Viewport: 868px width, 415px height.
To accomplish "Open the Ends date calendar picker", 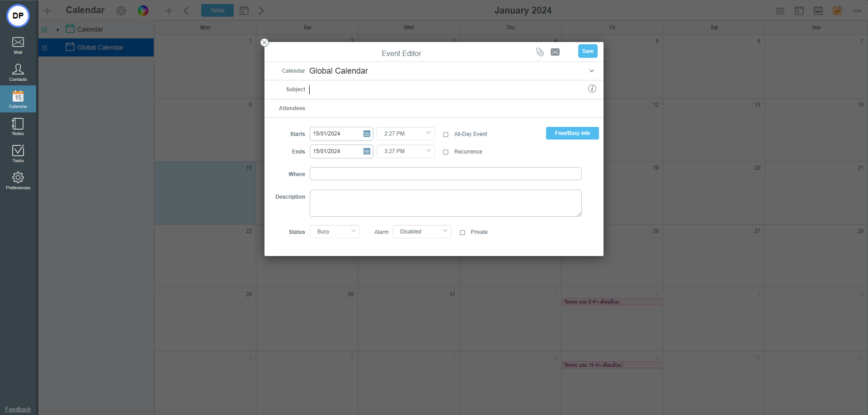I will [x=367, y=151].
